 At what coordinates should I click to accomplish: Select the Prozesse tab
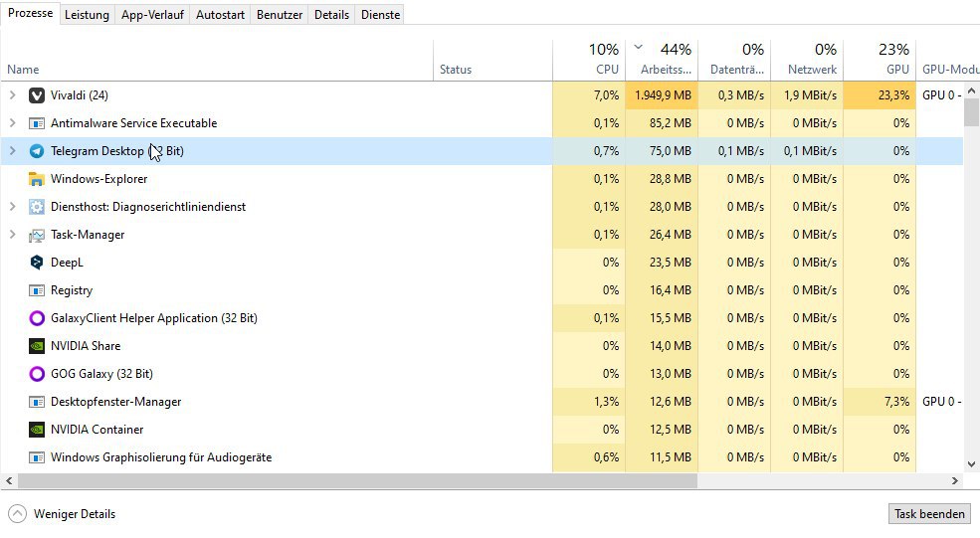coord(30,13)
